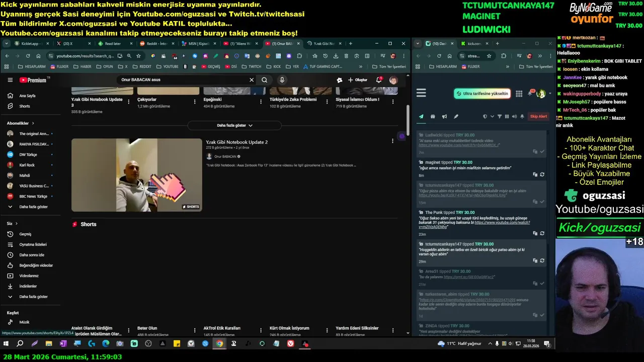
Task: Open YouTube notifications bell
Action: click(x=379, y=79)
